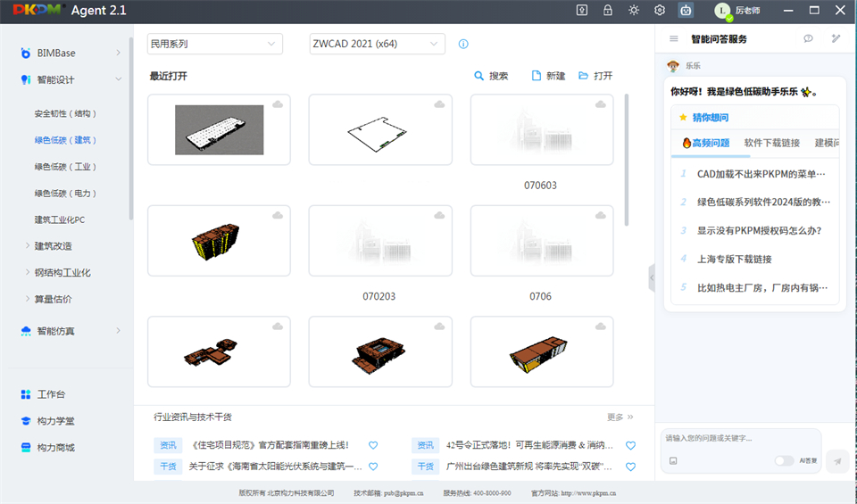857x504 pixels.
Task: Collapse the 智能设计 section chevron
Action: click(118, 79)
